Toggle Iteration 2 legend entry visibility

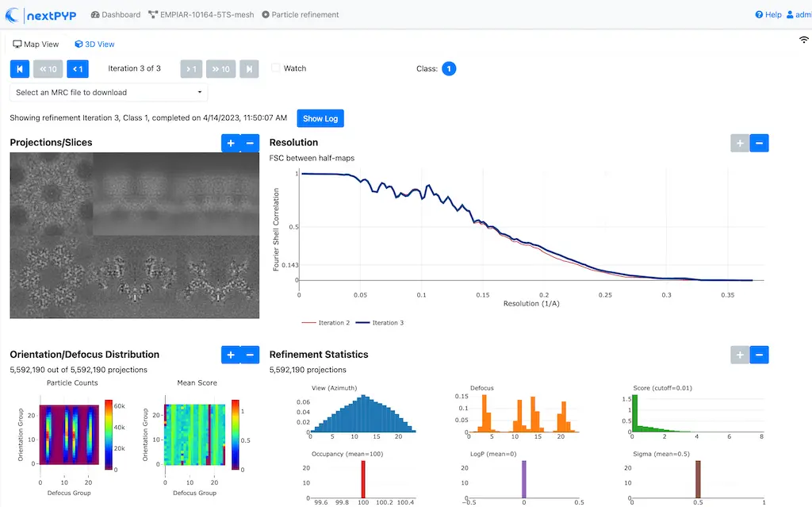(326, 323)
